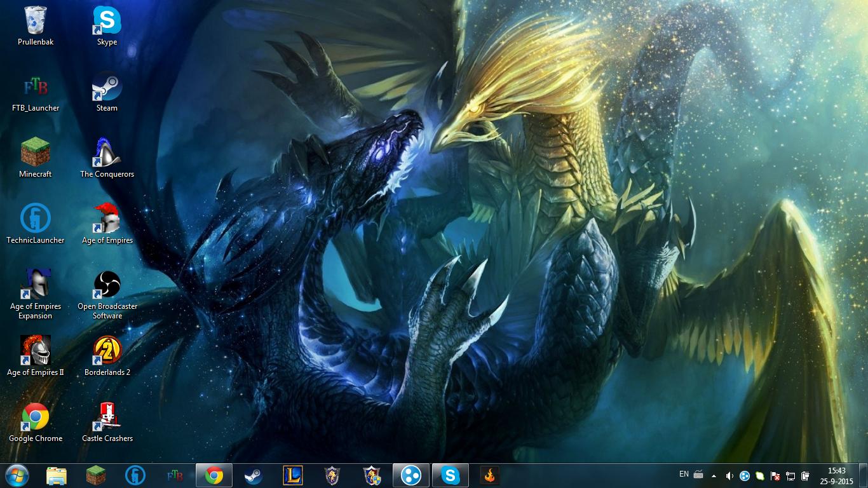Switch to the Skype taskbar button

coord(451,475)
